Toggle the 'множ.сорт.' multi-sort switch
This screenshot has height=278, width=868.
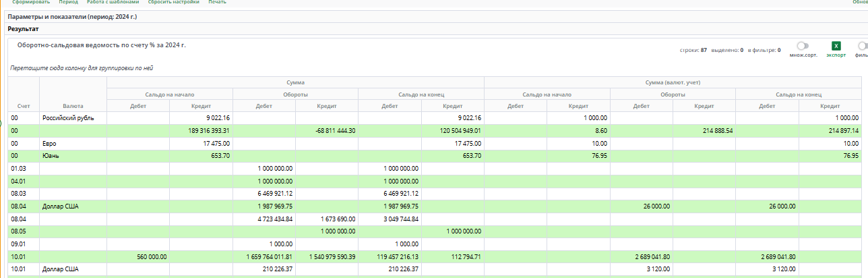tap(802, 46)
